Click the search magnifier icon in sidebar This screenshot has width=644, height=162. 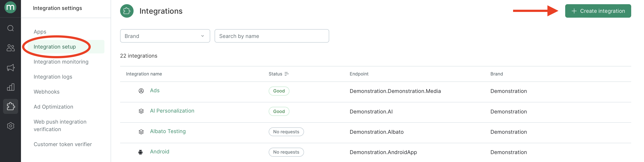coord(11,28)
